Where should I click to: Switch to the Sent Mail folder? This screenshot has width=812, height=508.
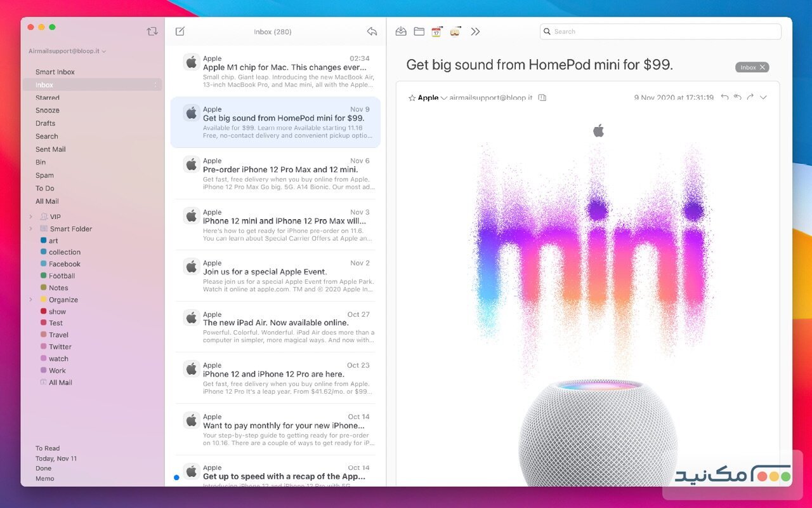(x=51, y=149)
